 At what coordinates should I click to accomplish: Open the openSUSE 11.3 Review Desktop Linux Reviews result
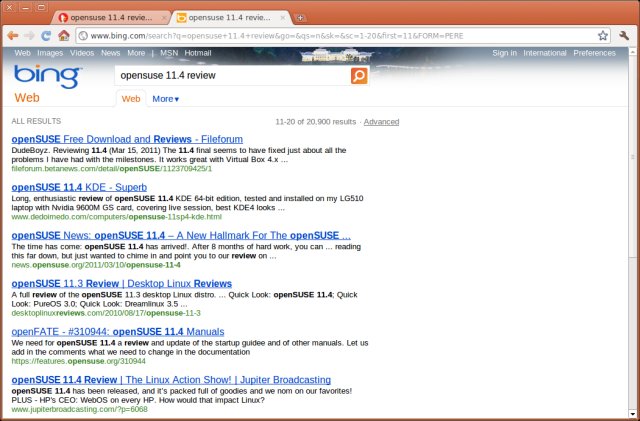pos(122,284)
